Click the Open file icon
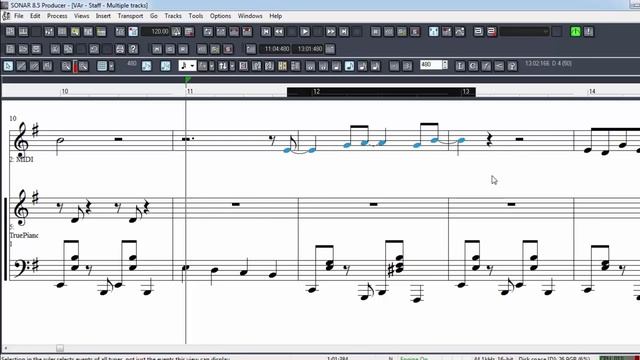 click(x=23, y=49)
